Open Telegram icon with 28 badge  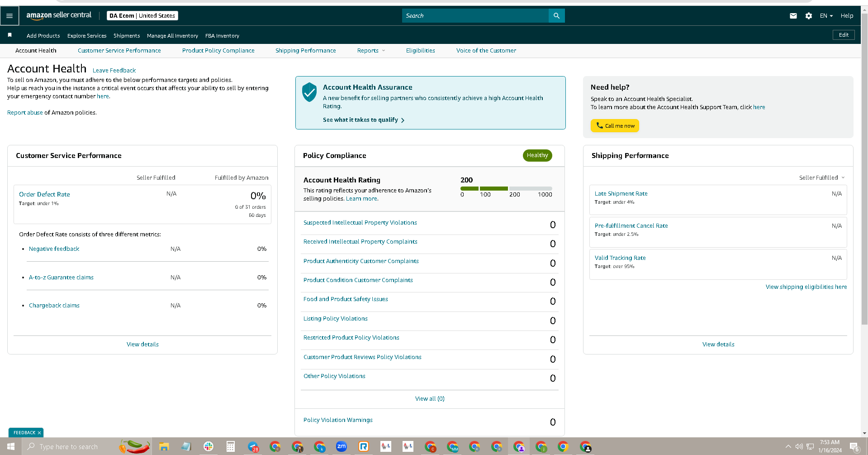point(253,447)
